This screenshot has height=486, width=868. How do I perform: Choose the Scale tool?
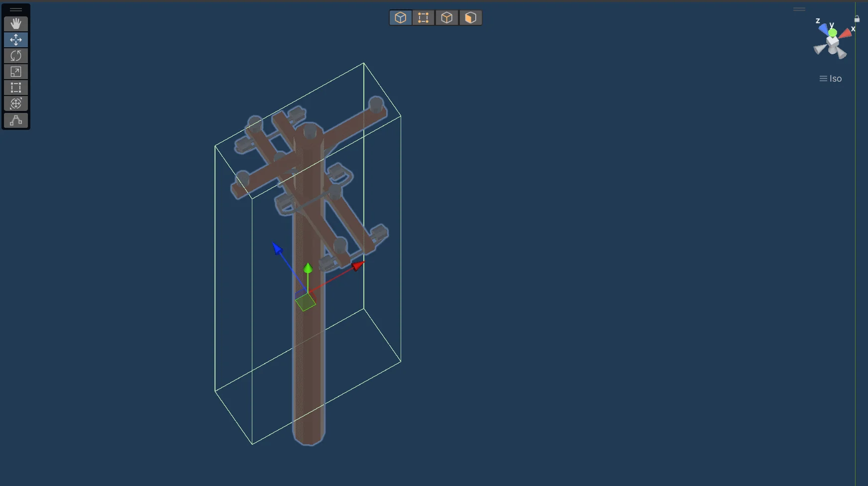(x=15, y=72)
